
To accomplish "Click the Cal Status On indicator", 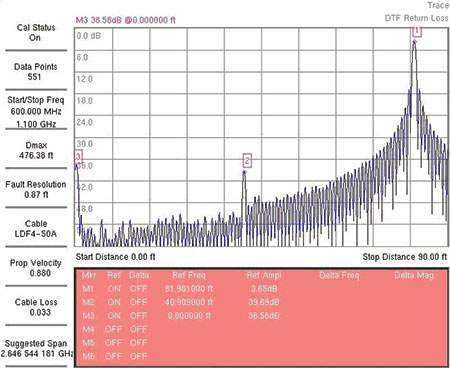I will click(36, 33).
